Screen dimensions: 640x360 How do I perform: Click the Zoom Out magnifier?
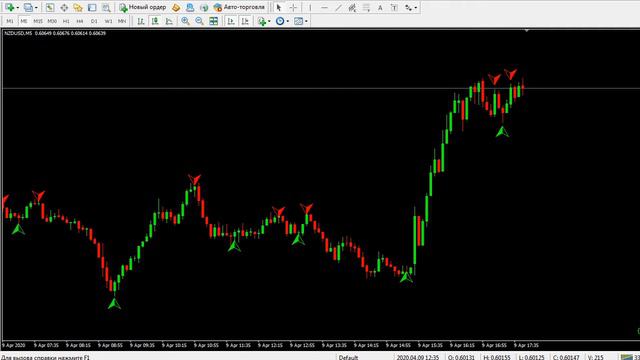[199, 21]
